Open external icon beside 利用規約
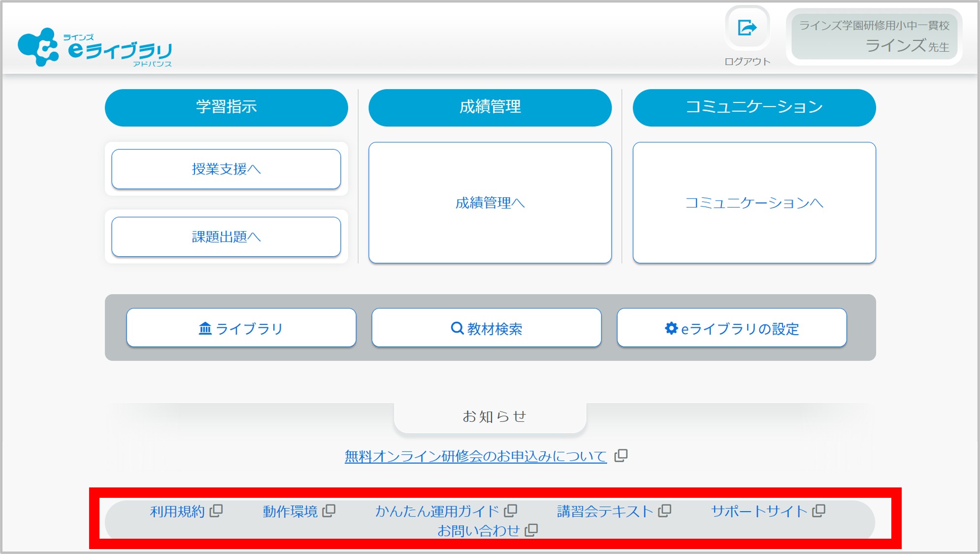Image resolution: width=980 pixels, height=554 pixels. point(216,511)
